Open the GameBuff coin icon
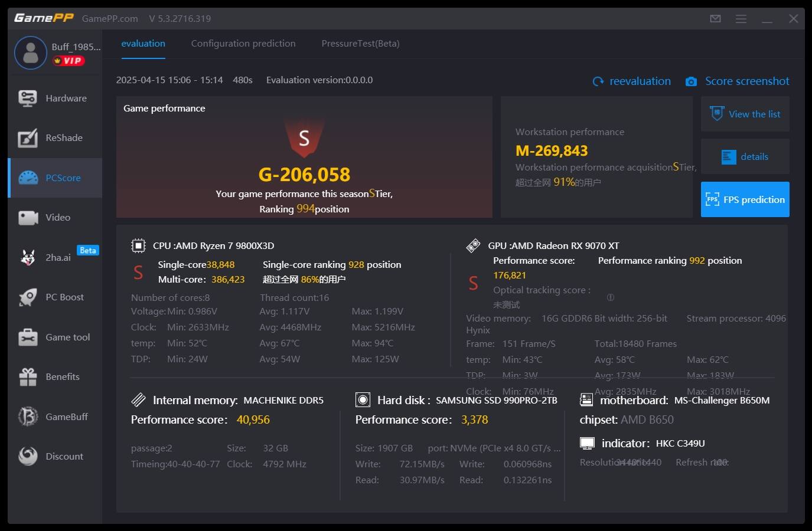Viewport: 812px width, 531px height. [28, 417]
